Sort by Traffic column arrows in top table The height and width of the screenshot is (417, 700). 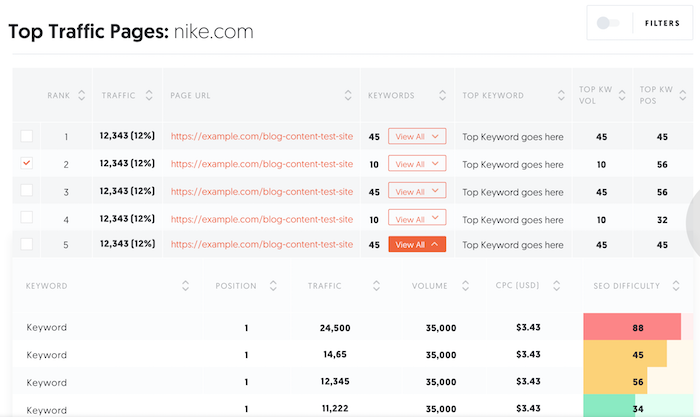point(149,95)
